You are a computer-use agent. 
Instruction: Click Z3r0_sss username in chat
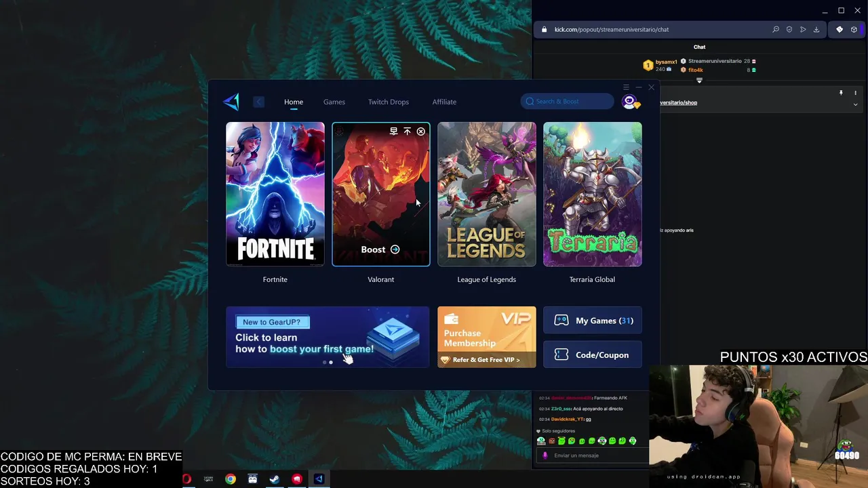[x=561, y=409]
